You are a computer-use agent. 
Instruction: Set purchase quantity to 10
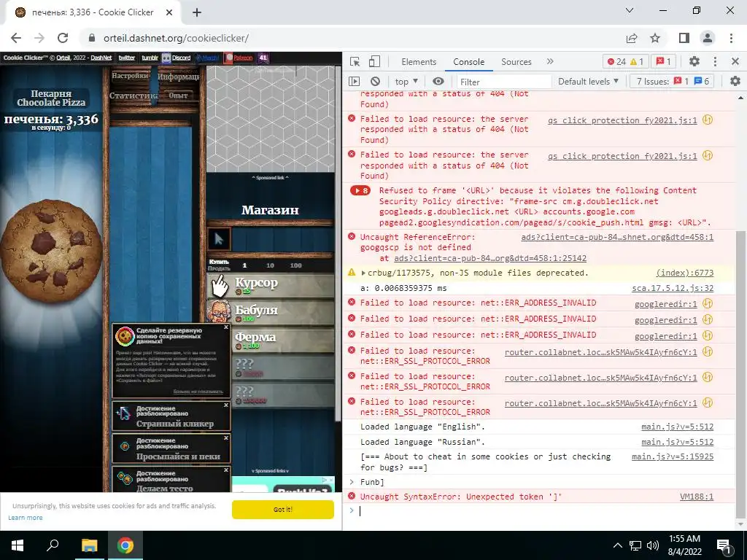(x=270, y=265)
